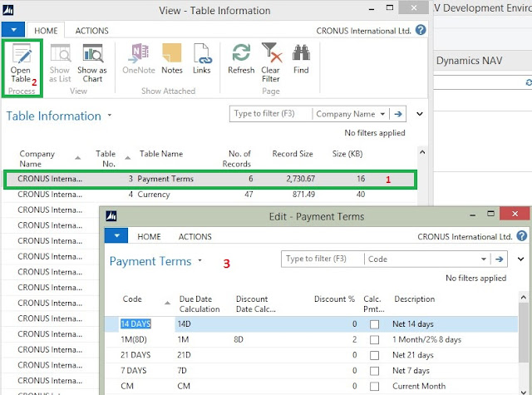Screen dimensions: 532x395
Task: Apply filter arrow in Table Information
Action: [398, 114]
